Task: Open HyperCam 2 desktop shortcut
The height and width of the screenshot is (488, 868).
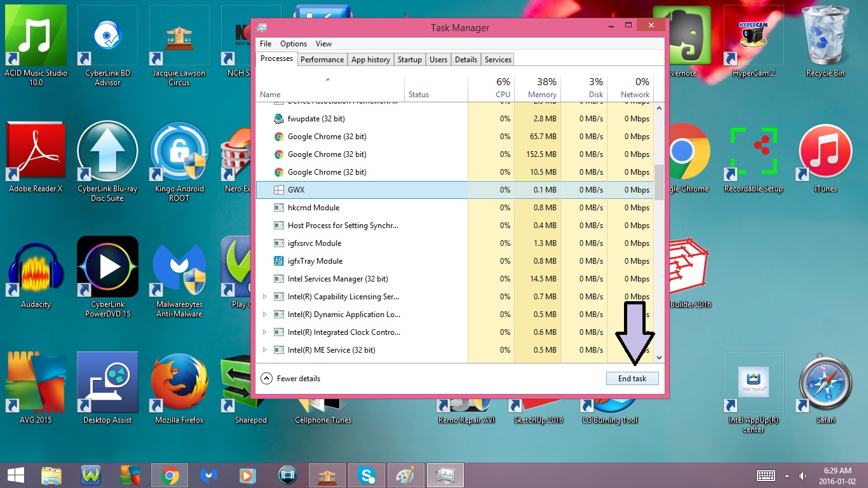Action: (754, 42)
